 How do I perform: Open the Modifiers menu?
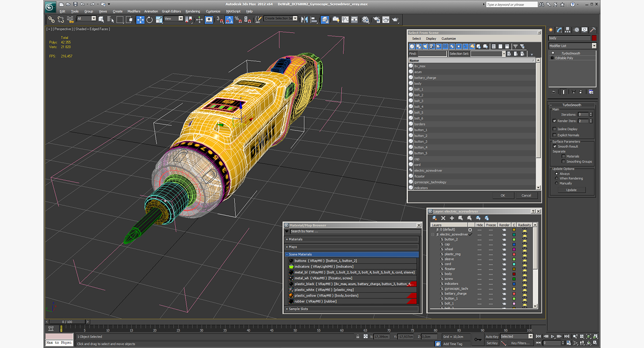coord(134,11)
